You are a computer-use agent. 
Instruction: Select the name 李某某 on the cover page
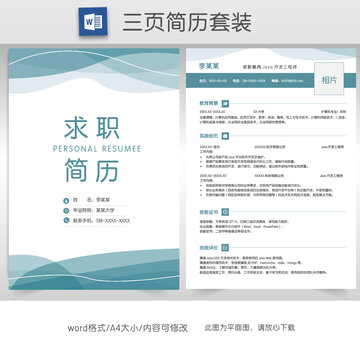tap(103, 200)
